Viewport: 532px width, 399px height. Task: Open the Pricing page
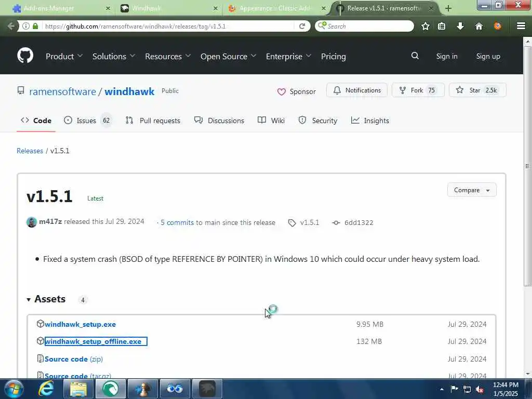click(x=333, y=56)
